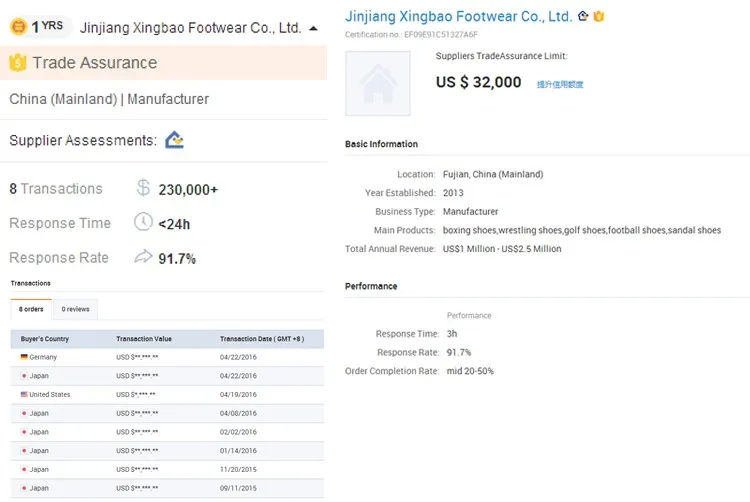The image size is (750, 502).
Task: Click the Japan flag in the 09/11/2015 row
Action: click(x=24, y=488)
